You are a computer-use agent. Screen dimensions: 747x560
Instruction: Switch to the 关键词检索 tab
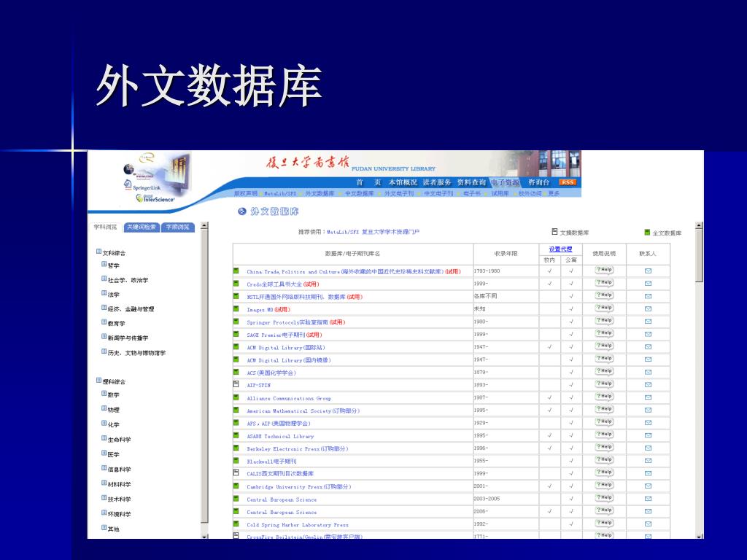(x=142, y=227)
